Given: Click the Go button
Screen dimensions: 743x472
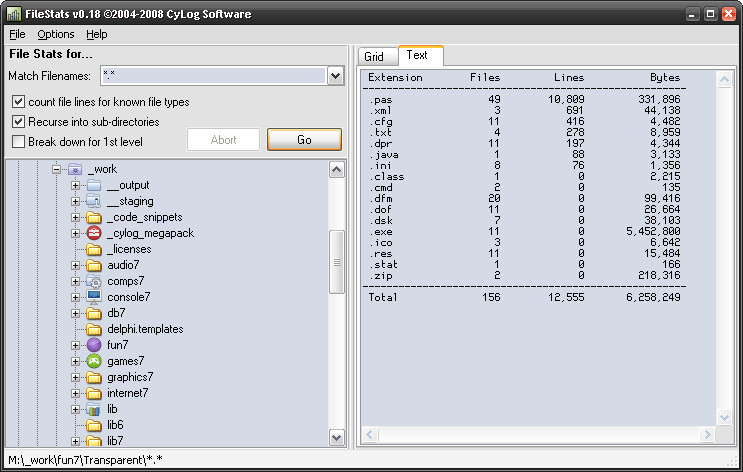Looking at the screenshot, I should [304, 139].
